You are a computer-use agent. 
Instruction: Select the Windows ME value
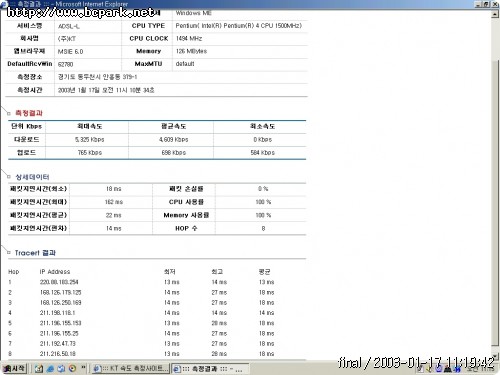pyautogui.click(x=193, y=13)
